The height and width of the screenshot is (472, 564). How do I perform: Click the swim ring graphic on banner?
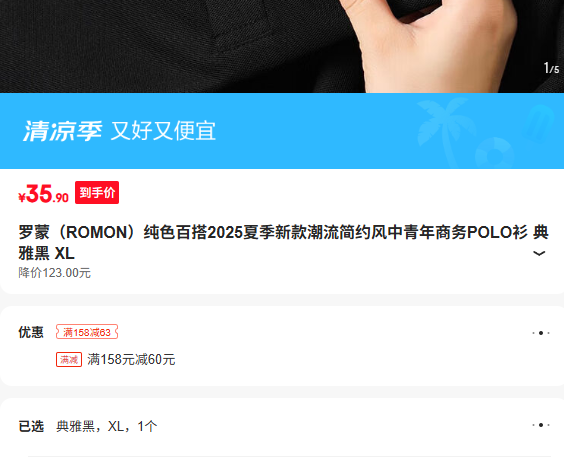click(x=495, y=154)
